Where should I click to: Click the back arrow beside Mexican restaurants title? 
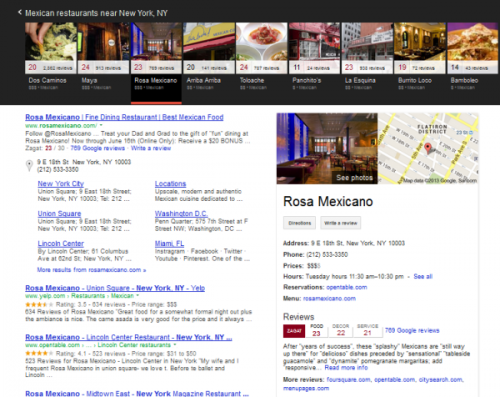point(20,12)
